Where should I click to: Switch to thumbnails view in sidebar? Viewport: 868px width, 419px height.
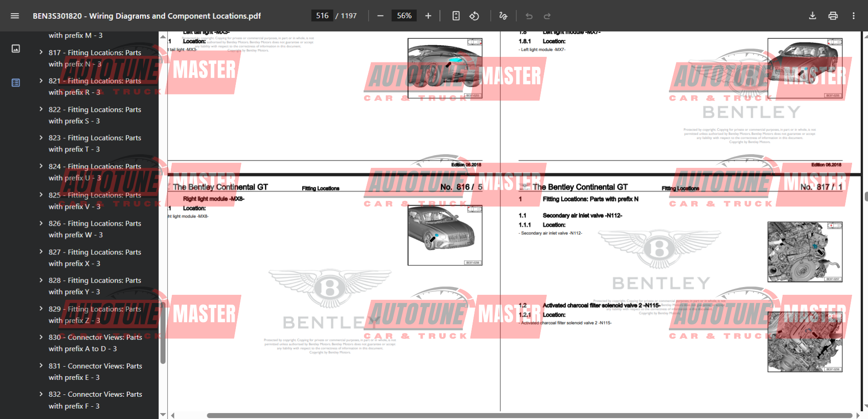click(x=15, y=49)
